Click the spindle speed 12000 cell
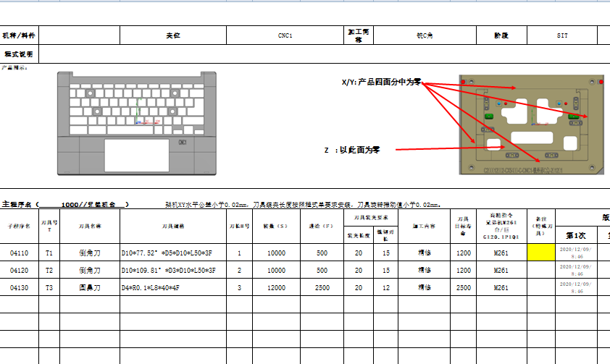 tap(276, 287)
